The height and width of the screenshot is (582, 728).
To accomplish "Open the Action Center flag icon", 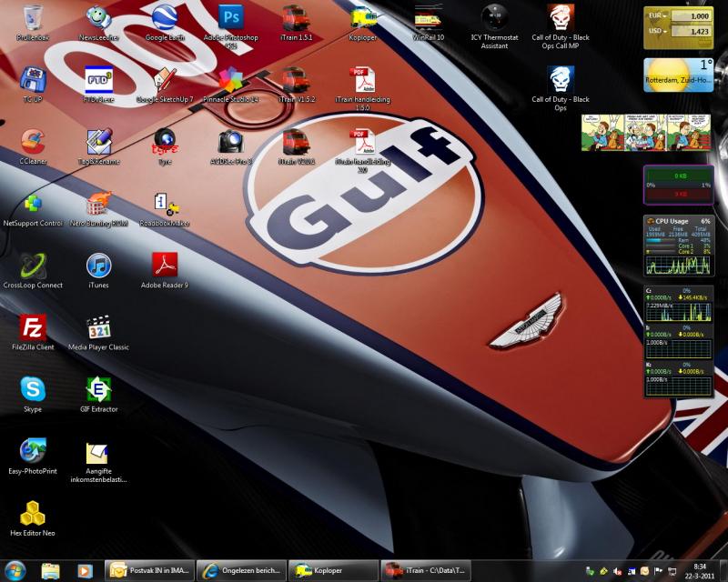I will tap(658, 571).
